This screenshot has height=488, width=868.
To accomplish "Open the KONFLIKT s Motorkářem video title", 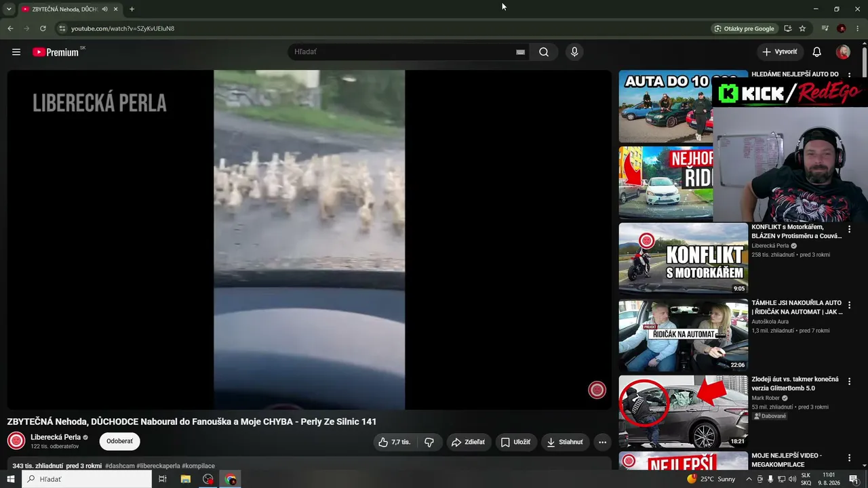I will (796, 231).
